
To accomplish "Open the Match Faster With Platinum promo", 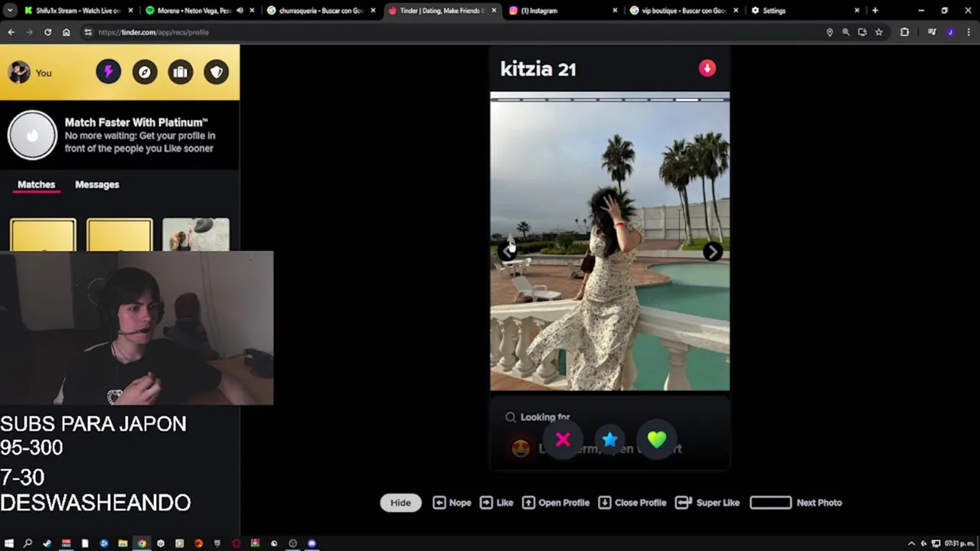I will tap(119, 135).
